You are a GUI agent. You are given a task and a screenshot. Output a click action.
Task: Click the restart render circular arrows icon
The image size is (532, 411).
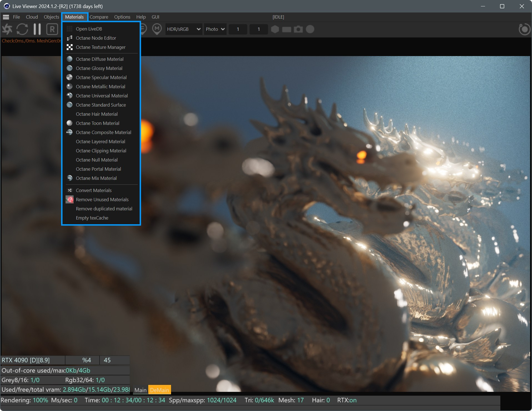click(22, 29)
